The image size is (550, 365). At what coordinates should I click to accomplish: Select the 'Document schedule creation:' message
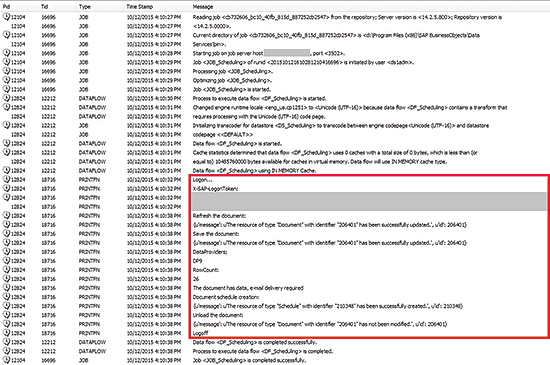(226, 297)
